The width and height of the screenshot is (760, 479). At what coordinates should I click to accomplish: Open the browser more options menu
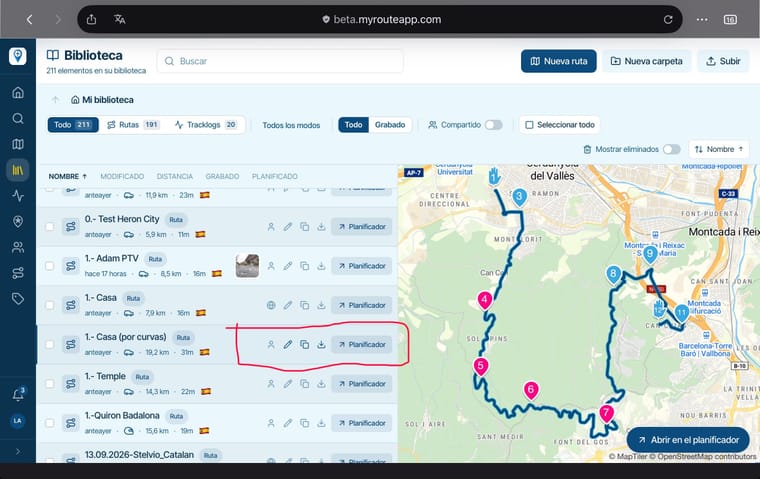pos(702,19)
